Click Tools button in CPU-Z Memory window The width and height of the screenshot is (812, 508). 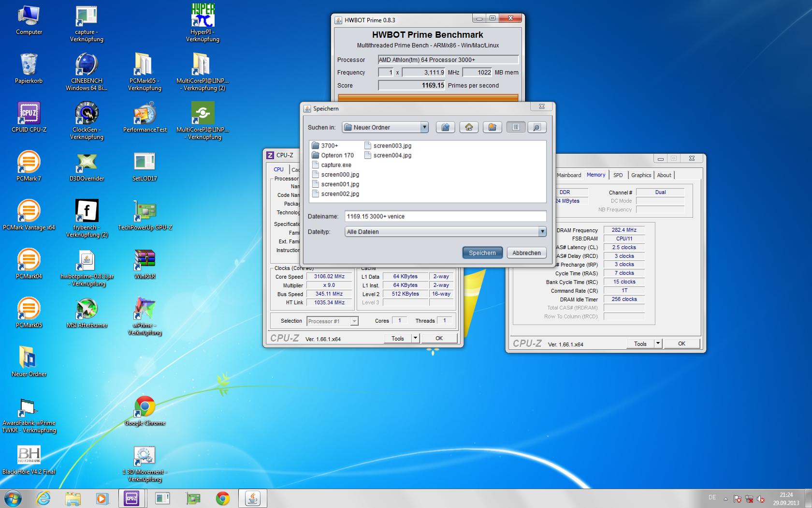(x=640, y=344)
